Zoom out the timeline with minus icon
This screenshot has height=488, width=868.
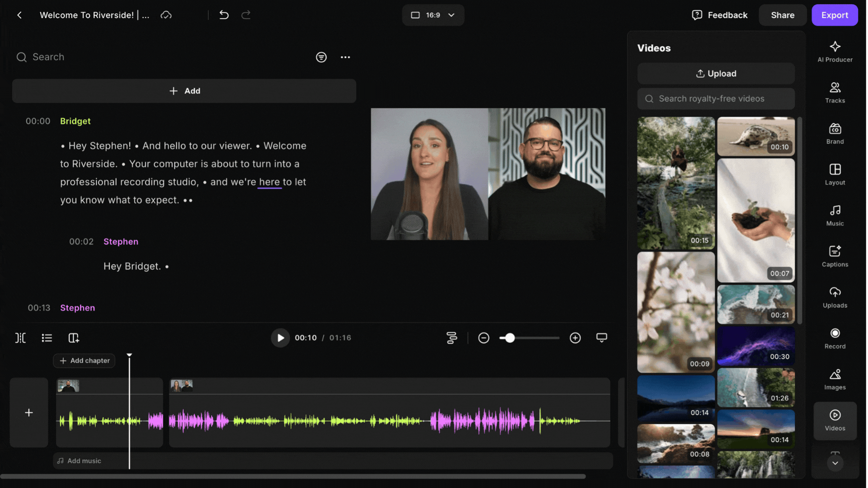[483, 338]
